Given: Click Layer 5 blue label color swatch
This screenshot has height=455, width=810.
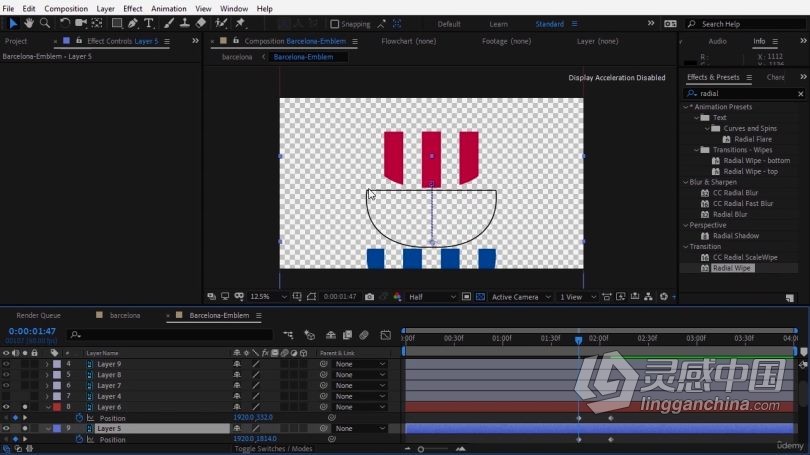Looking at the screenshot, I should pos(57,428).
